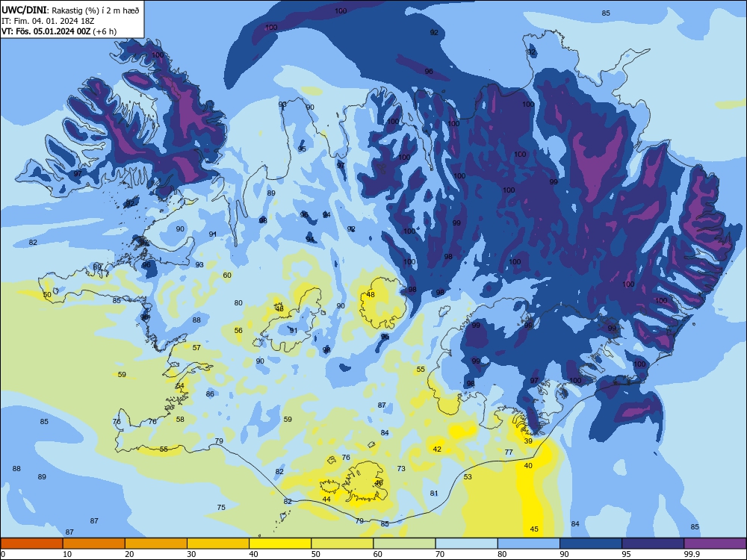
Task: Select the purple legend swatch above 99.9
Action: tap(715, 544)
